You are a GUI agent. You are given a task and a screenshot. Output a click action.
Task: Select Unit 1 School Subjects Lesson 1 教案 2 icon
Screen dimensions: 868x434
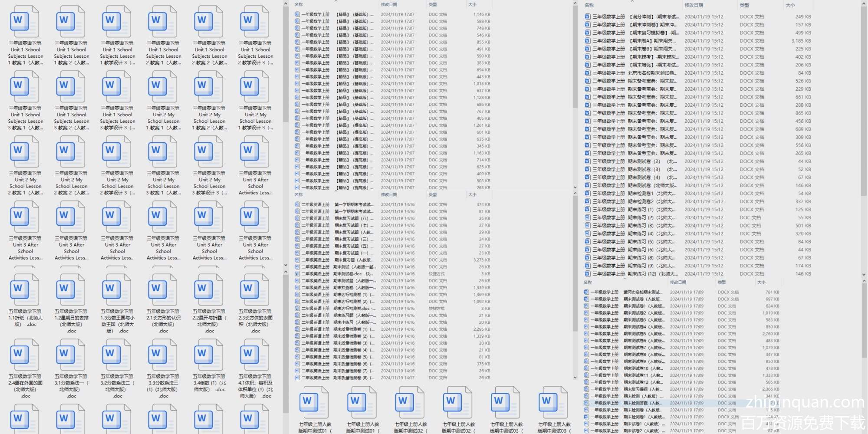(70, 22)
